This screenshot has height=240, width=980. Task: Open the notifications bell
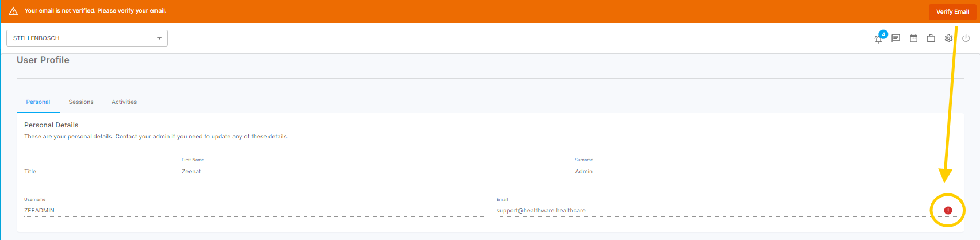[878, 39]
